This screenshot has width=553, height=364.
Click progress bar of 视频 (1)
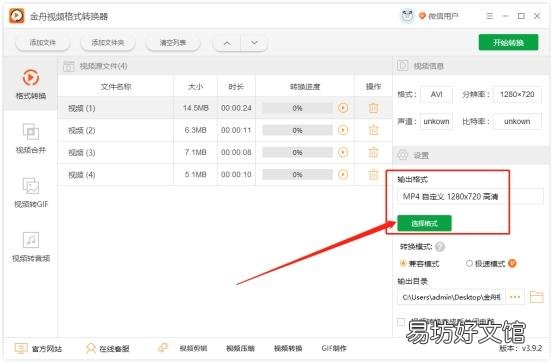(297, 108)
